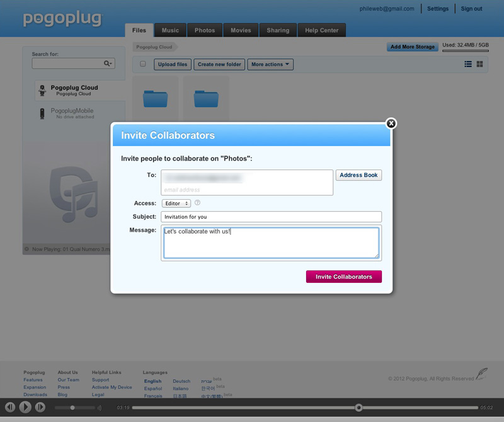The image size is (504, 422).
Task: Switch to the Photos tab
Action: coord(205,30)
